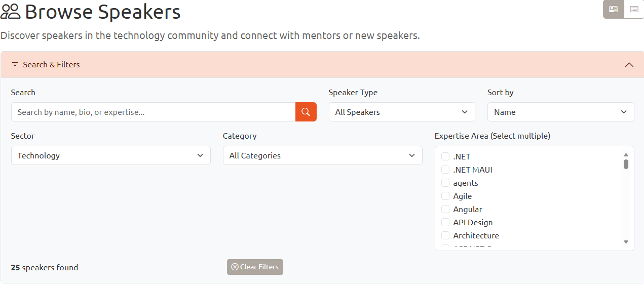Switch to card view layout

pos(613,9)
